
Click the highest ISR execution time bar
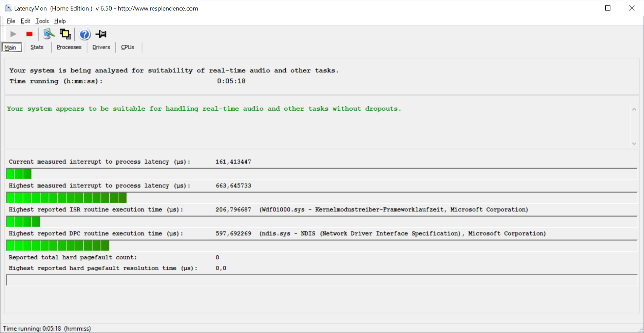[x=23, y=222]
